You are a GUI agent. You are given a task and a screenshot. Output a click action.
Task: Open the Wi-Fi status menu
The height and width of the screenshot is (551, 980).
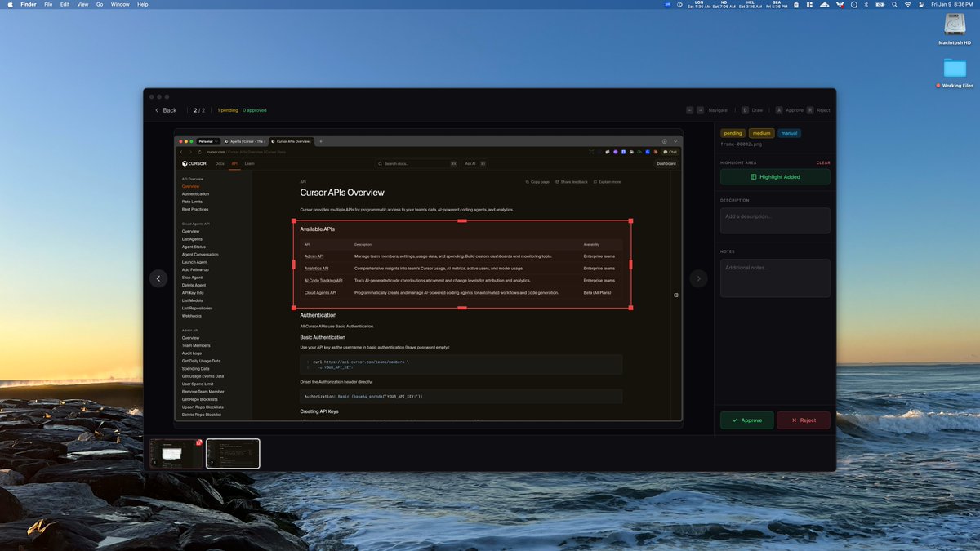(x=908, y=4)
